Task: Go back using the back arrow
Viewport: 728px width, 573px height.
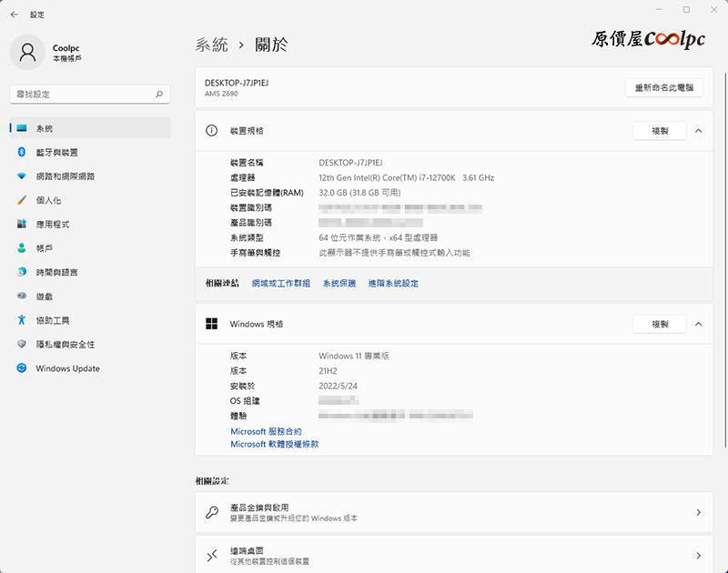Action: (x=15, y=15)
